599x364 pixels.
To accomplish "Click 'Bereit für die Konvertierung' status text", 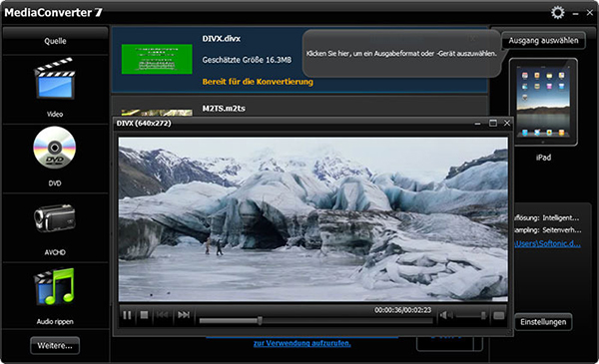I will [x=258, y=82].
